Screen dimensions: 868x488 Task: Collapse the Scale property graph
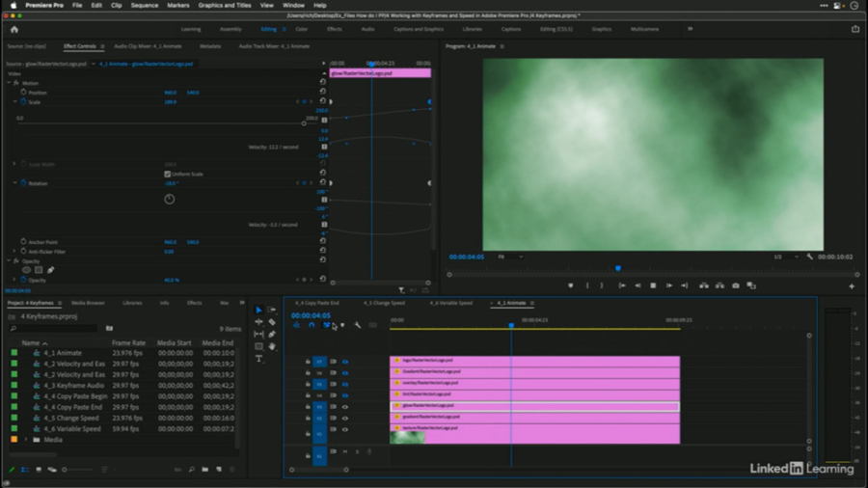14,102
